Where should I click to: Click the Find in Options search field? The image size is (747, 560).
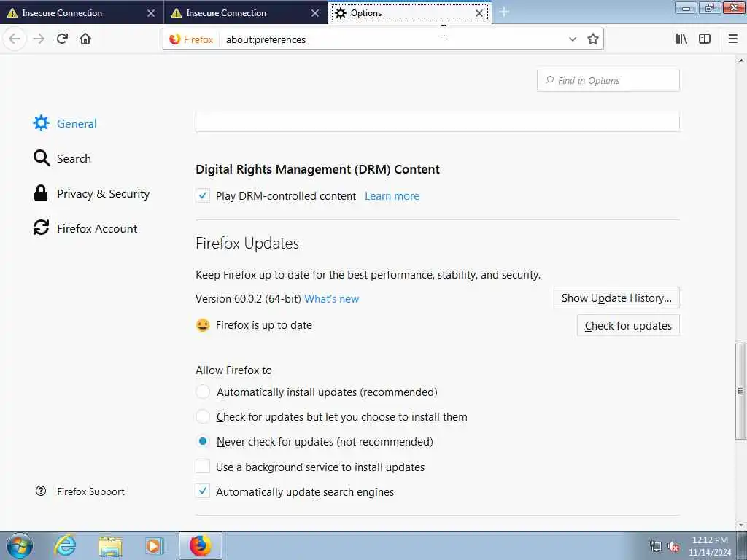pyautogui.click(x=608, y=80)
